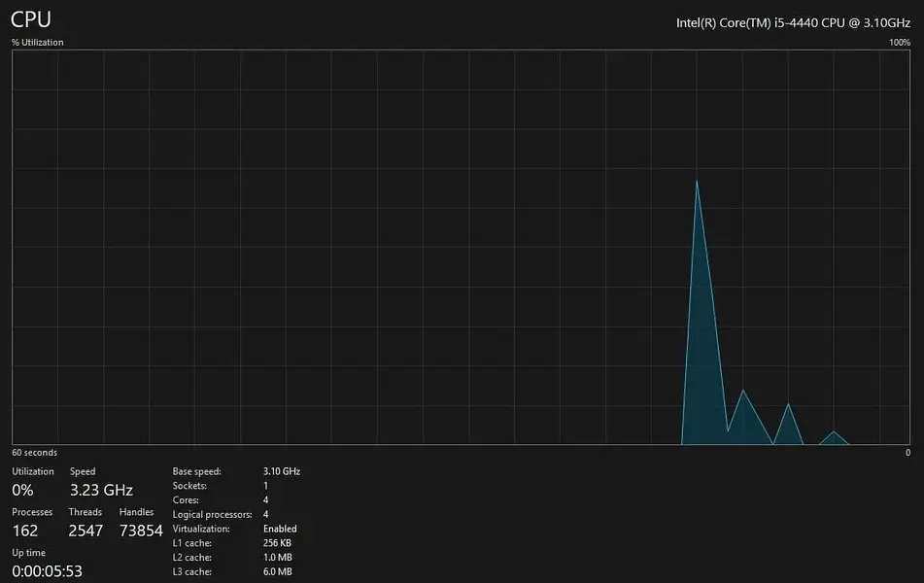The height and width of the screenshot is (583, 924).
Task: Click the Sockets label
Action: pos(189,486)
